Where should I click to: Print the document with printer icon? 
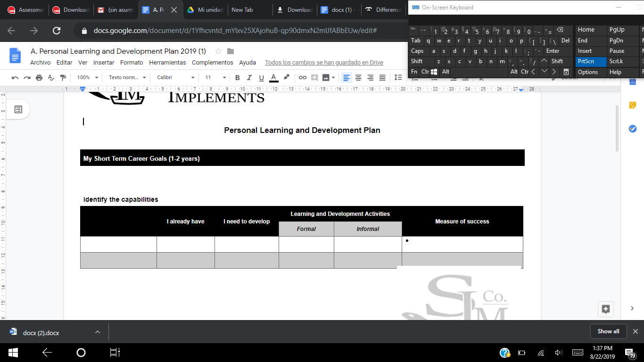pos(39,78)
